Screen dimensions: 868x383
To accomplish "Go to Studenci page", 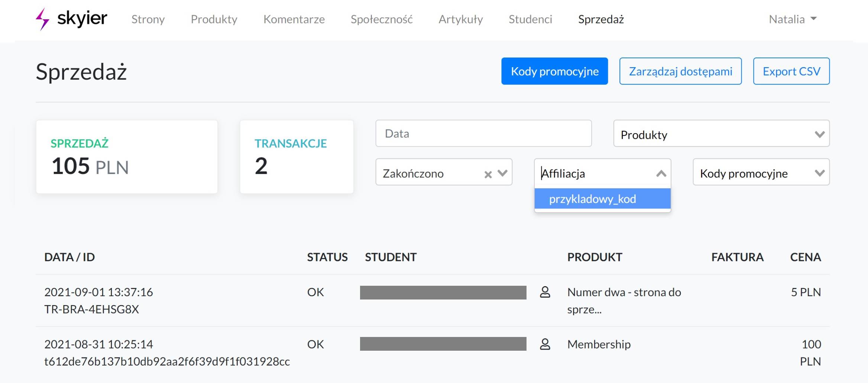I will click(530, 19).
